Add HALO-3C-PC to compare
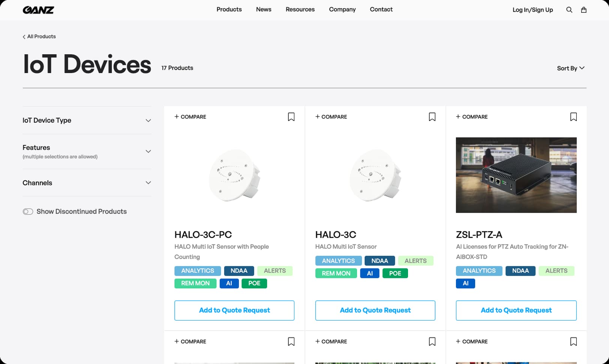609x364 pixels. (x=190, y=117)
